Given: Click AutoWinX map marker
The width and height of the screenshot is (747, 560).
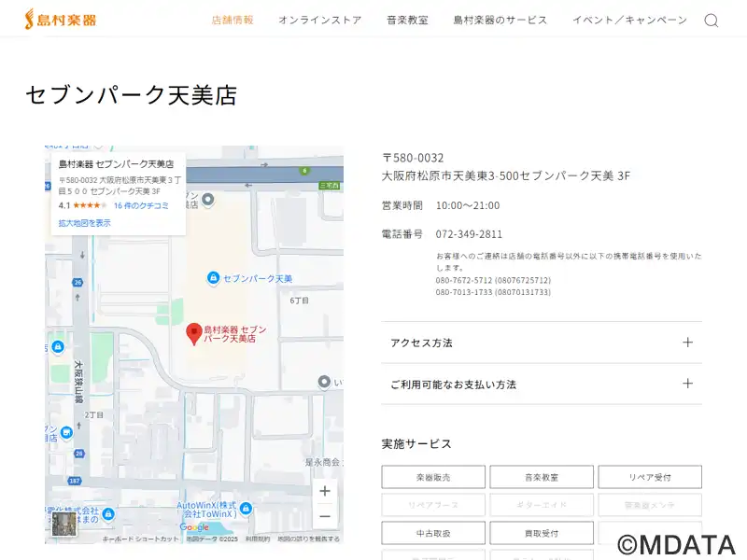Looking at the screenshot, I should (x=246, y=509).
